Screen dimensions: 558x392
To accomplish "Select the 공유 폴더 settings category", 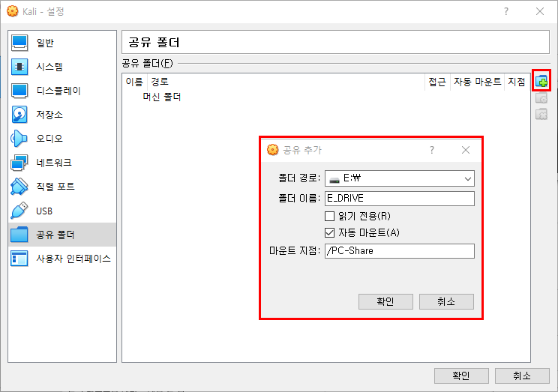I will [62, 235].
